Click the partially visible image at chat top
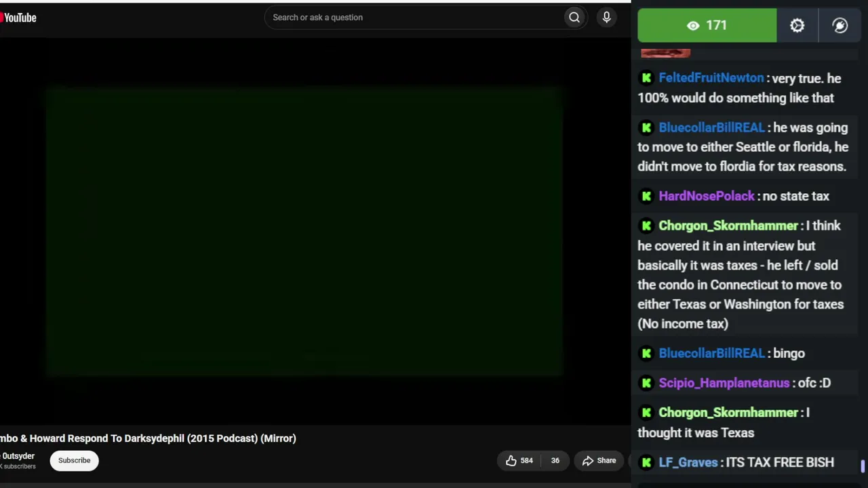Screen dimensions: 868x488 click(666, 53)
